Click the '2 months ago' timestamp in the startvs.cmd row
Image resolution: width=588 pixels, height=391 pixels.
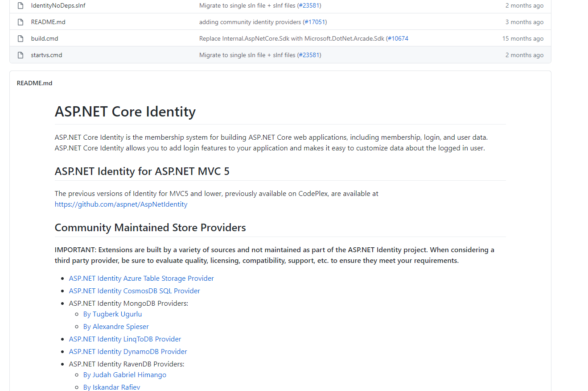coord(524,55)
